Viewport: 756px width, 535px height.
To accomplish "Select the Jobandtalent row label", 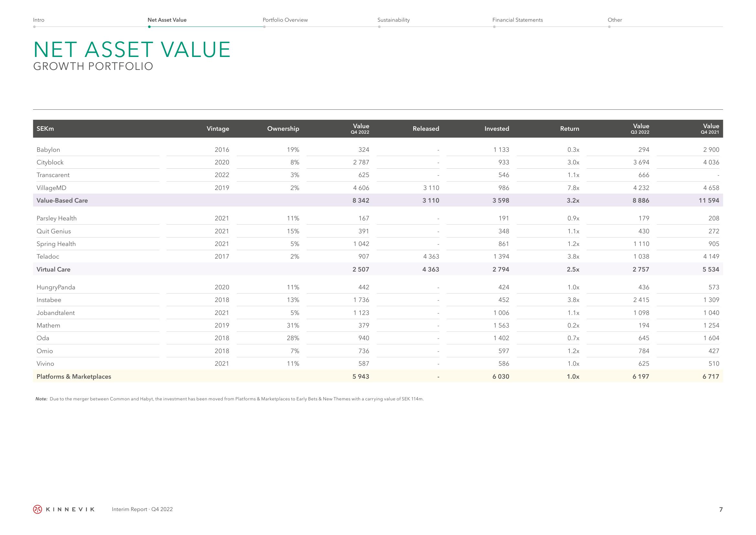I will click(56, 313).
